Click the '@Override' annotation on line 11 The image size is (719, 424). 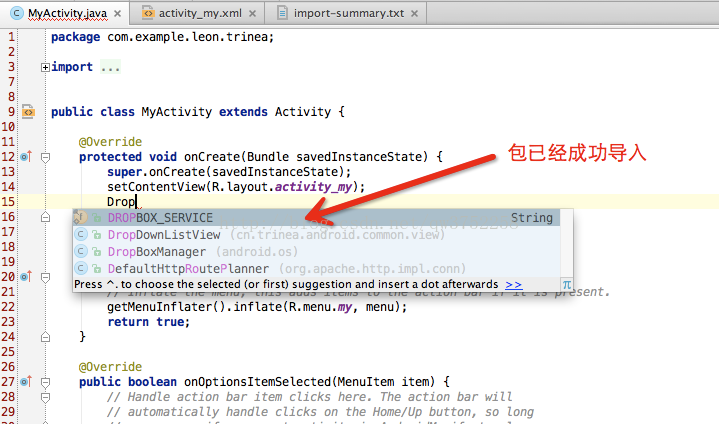[111, 142]
